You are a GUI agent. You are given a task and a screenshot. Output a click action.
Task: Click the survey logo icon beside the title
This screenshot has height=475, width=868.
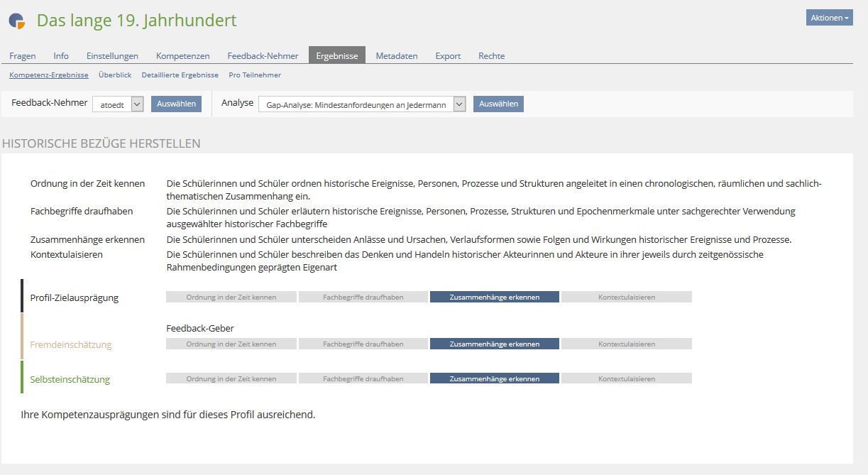[17, 21]
